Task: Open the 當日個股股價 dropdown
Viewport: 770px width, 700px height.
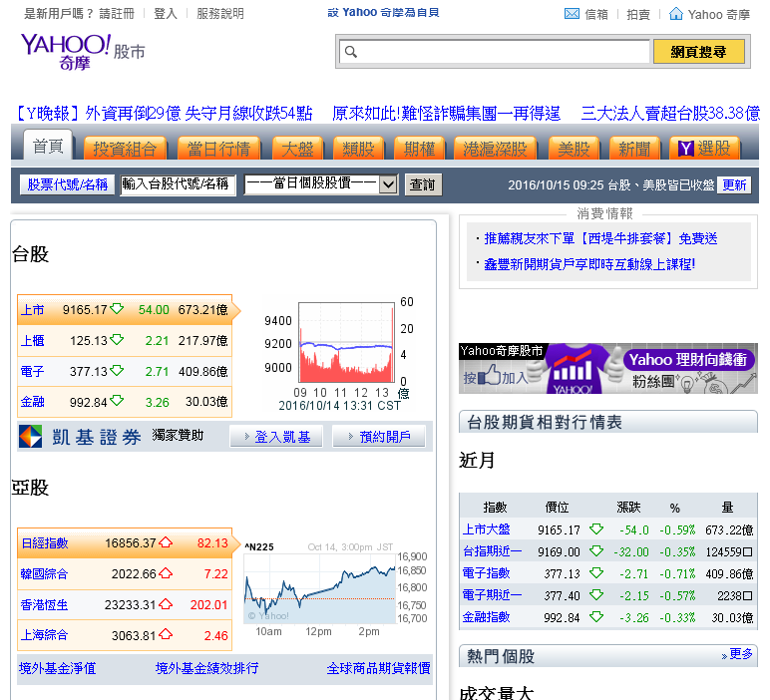Action: (321, 184)
